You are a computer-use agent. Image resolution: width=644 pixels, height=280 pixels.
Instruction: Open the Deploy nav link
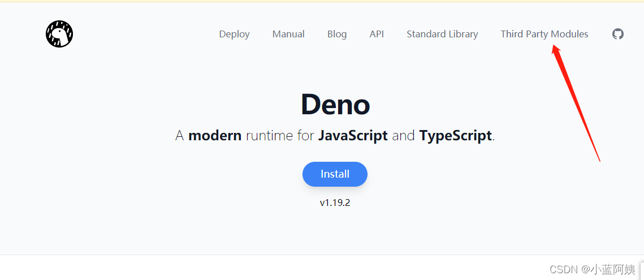pos(234,34)
